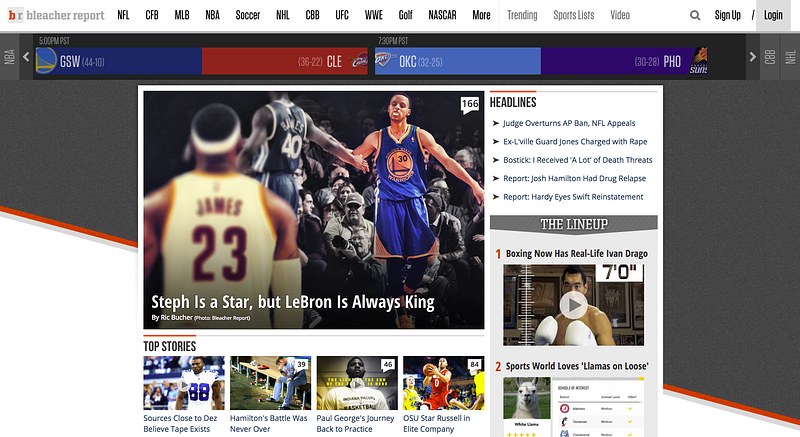This screenshot has width=800, height=437.
Task: Select the NHL scoreboard tab
Action: pos(790,57)
